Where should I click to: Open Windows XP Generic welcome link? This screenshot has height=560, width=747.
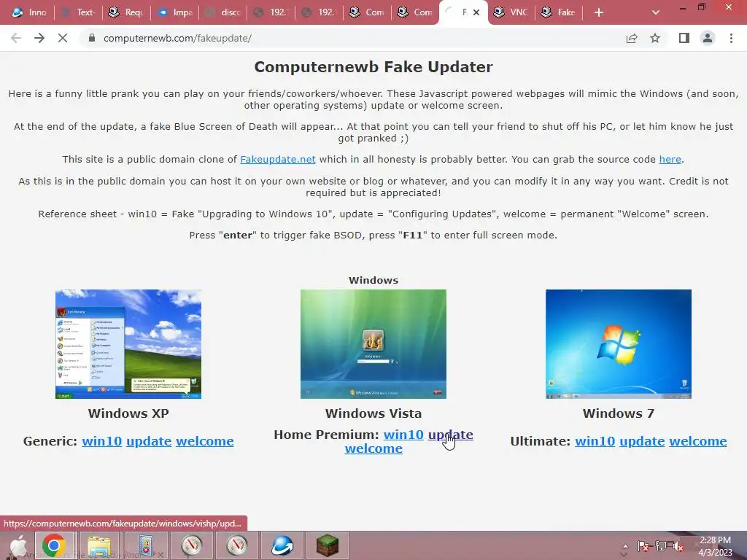(205, 441)
